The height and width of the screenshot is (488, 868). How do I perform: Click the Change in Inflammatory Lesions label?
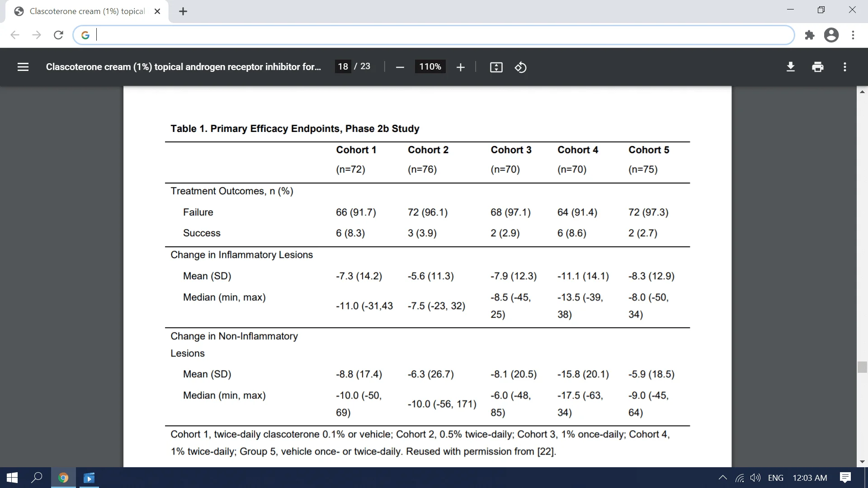click(x=241, y=254)
